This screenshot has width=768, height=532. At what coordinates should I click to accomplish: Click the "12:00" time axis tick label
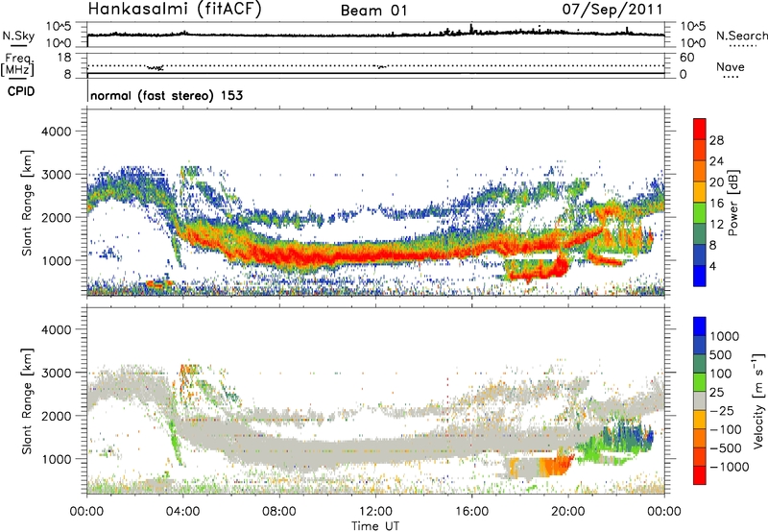point(375,512)
